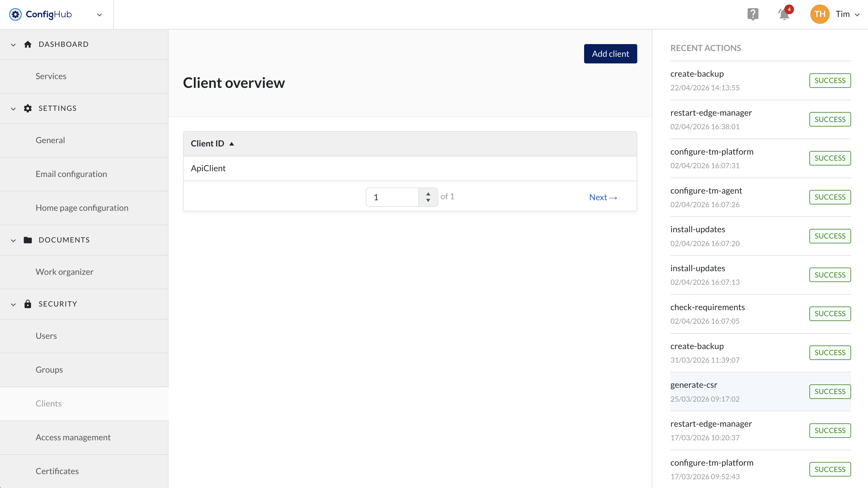Click the Documents folder icon
The width and height of the screenshot is (868, 488).
click(x=27, y=240)
